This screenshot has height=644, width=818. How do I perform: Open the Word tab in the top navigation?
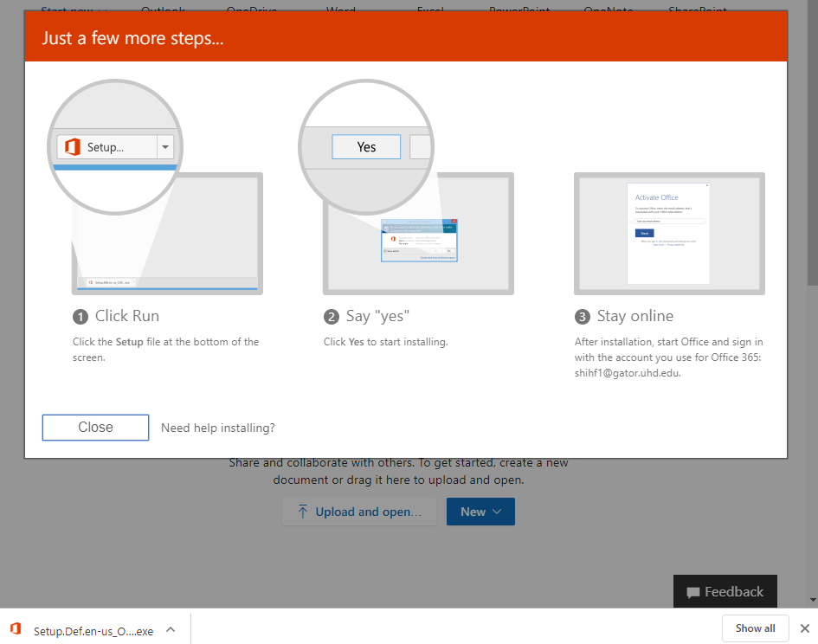pos(341,10)
